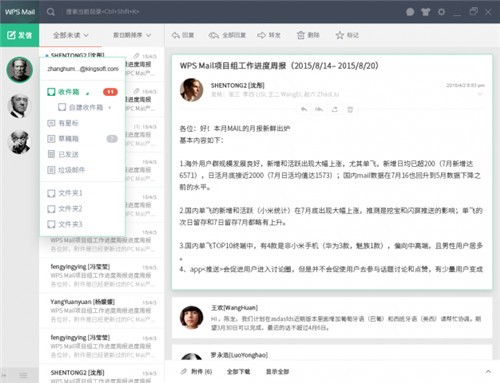
Task: Click the red unread badge beside 收件箱
Action: 110,92
